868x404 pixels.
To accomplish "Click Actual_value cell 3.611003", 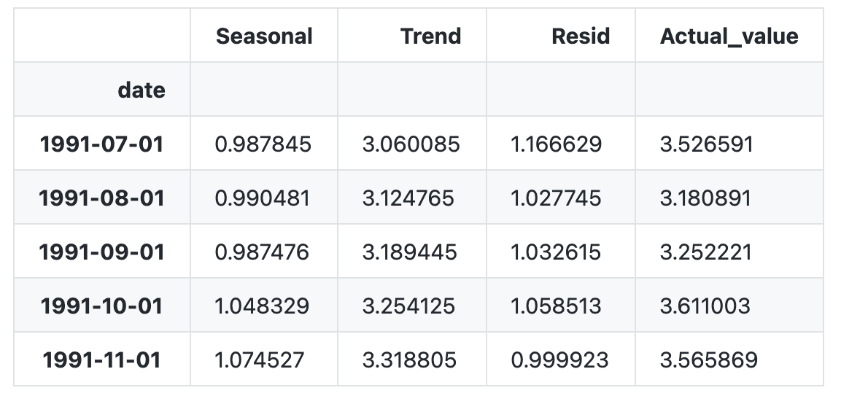I will click(x=705, y=306).
